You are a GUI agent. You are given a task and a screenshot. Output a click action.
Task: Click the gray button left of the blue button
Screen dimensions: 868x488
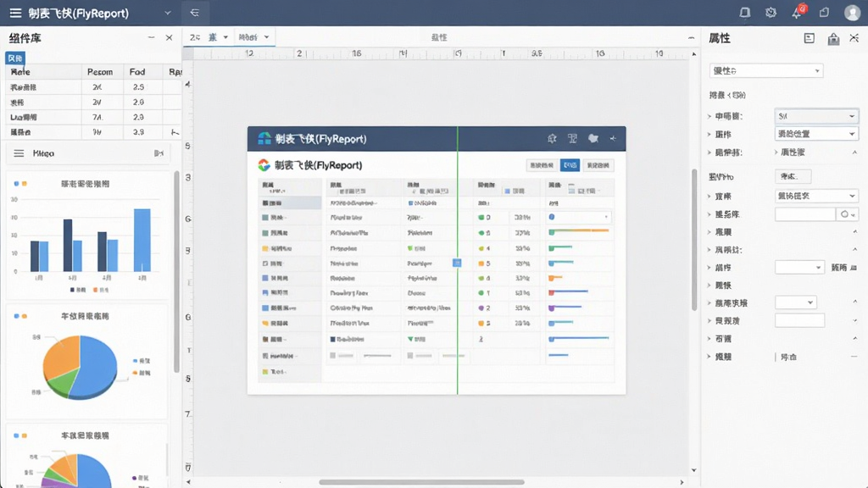point(541,165)
